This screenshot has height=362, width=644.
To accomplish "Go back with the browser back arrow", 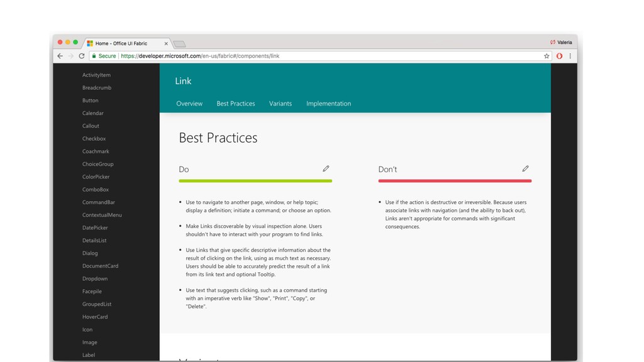I will 60,56.
